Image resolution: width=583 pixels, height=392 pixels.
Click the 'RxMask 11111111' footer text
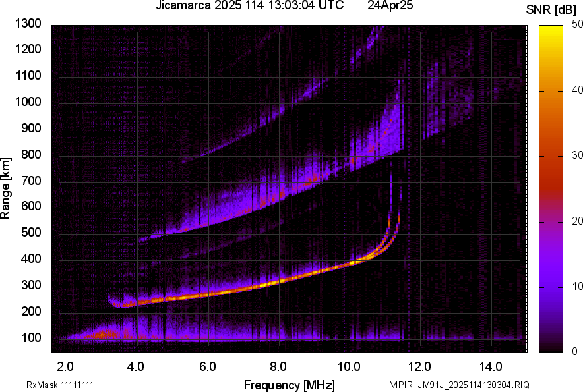point(60,385)
